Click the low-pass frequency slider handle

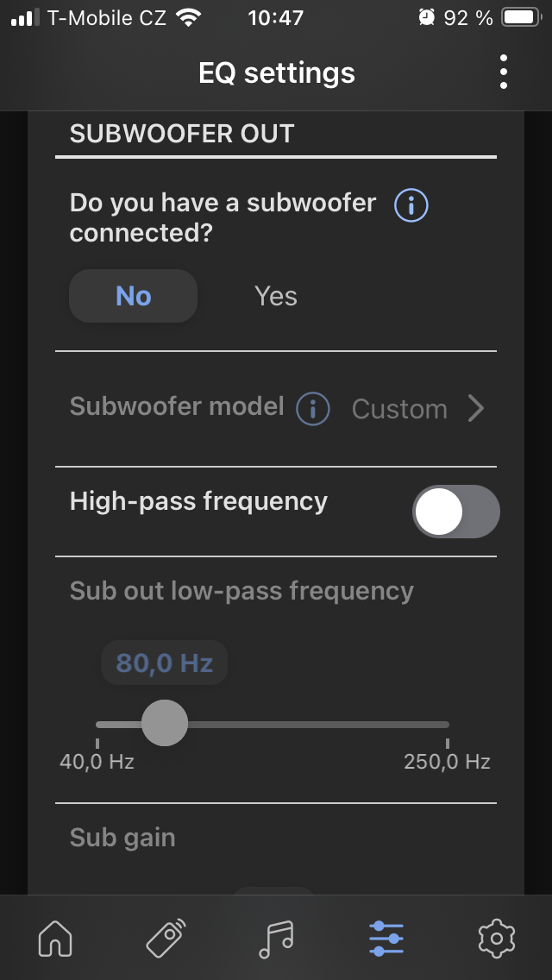click(164, 723)
